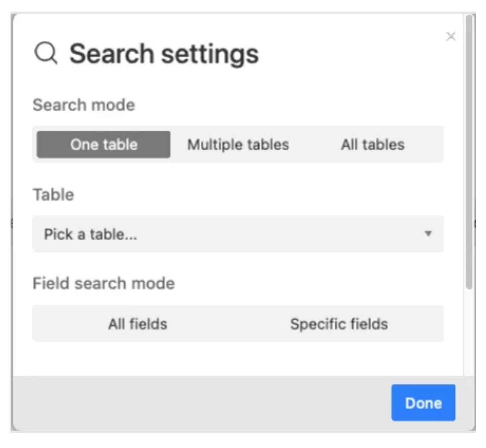Choose the All tables search mode

[x=373, y=145]
